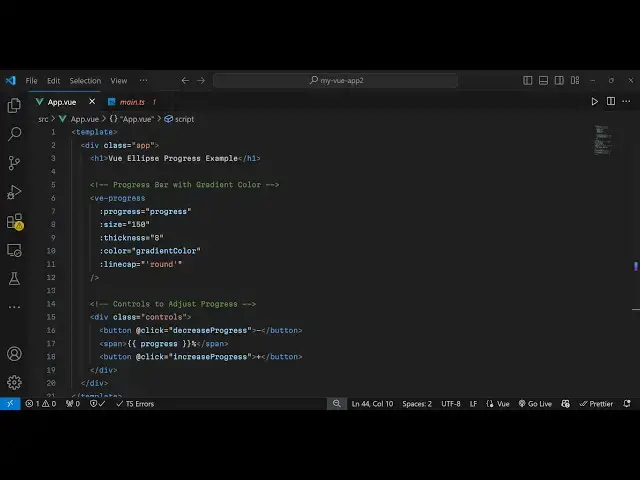
Task: Open the Extensions view with warning badge
Action: click(15, 222)
